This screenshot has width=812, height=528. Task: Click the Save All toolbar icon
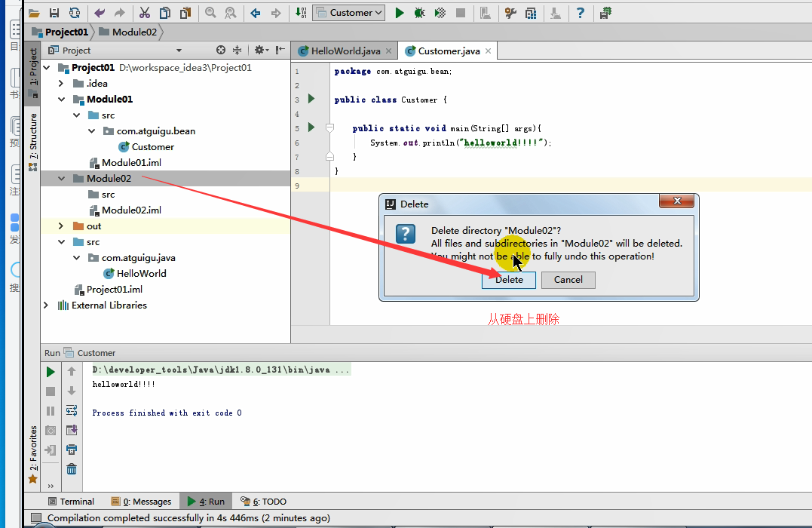[54, 13]
